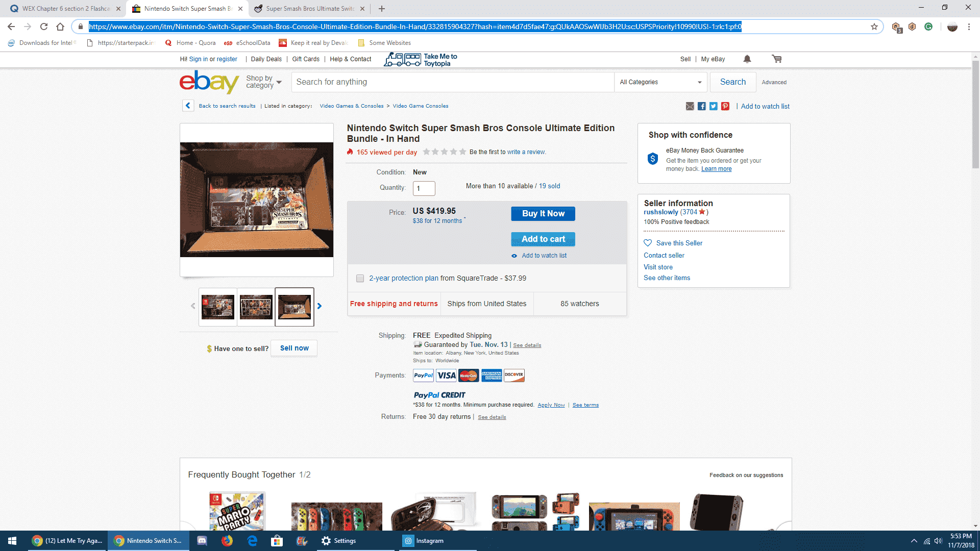Show previous thumbnail images arrow
This screenshot has height=551, width=980.
pos(193,306)
